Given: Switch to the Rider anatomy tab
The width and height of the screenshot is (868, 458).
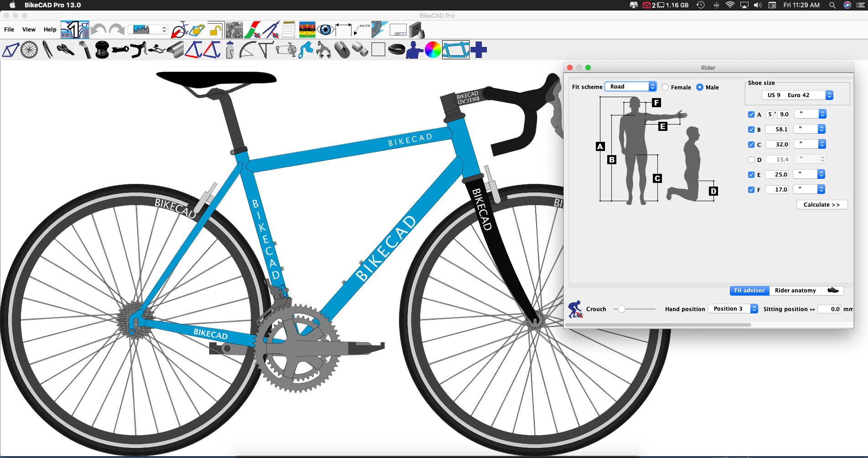Looking at the screenshot, I should 796,291.
